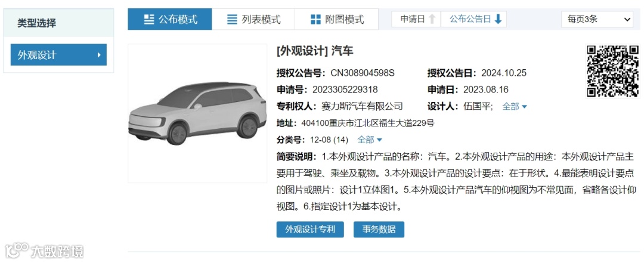The width and height of the screenshot is (644, 263).
Task: Click the patent QR code
Action: point(612,72)
